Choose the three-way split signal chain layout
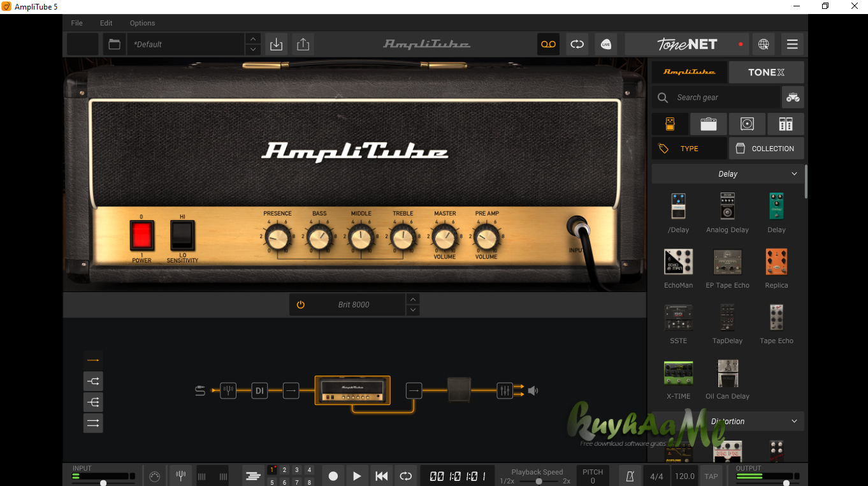The height and width of the screenshot is (486, 868). [x=93, y=402]
